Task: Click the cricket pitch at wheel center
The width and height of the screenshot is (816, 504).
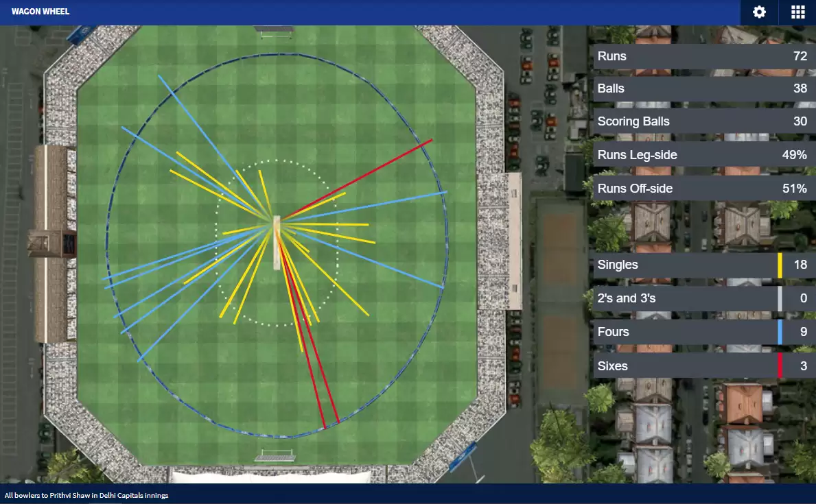Action: [x=277, y=243]
